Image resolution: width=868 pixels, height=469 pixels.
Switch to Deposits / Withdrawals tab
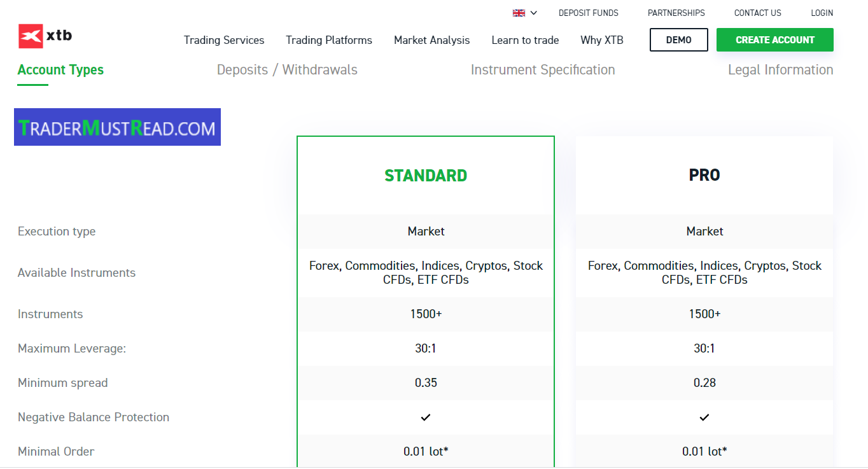tap(287, 70)
